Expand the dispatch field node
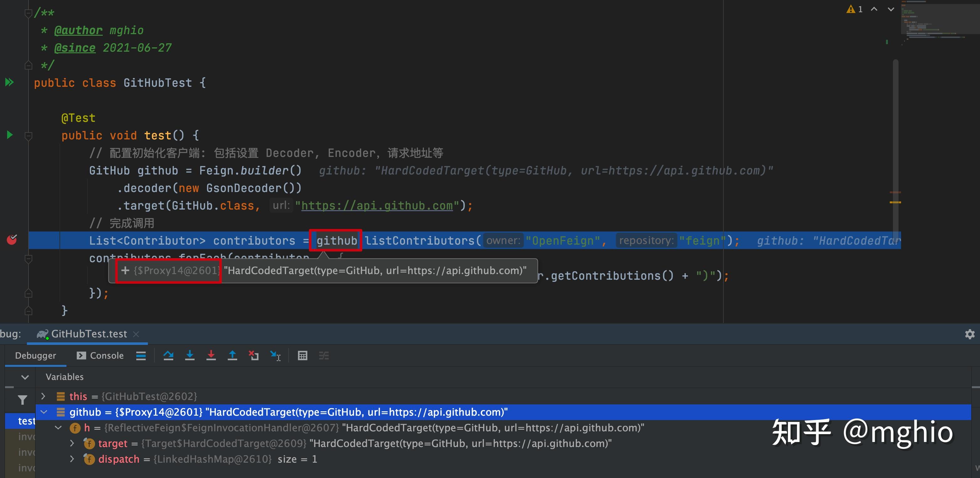Screen dimensions: 980x478 point(72,459)
